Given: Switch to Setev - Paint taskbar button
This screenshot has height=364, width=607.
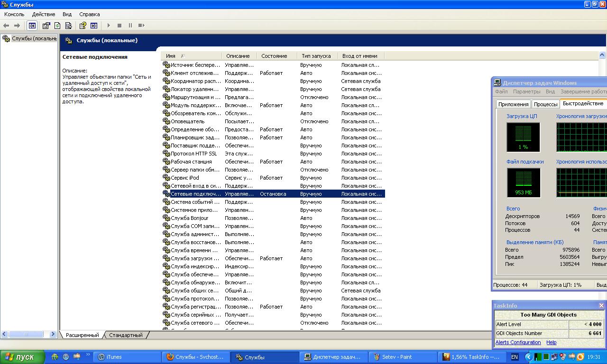Looking at the screenshot, I should [x=402, y=357].
